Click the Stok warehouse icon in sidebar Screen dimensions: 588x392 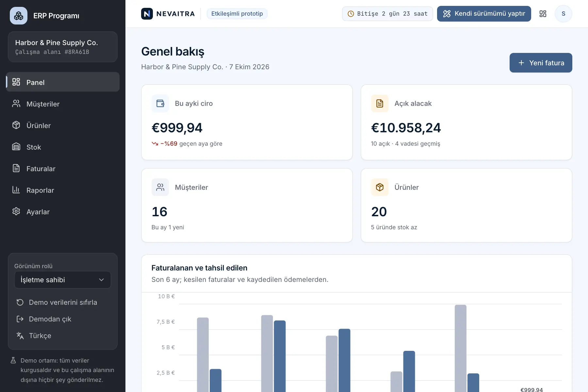pos(16,147)
